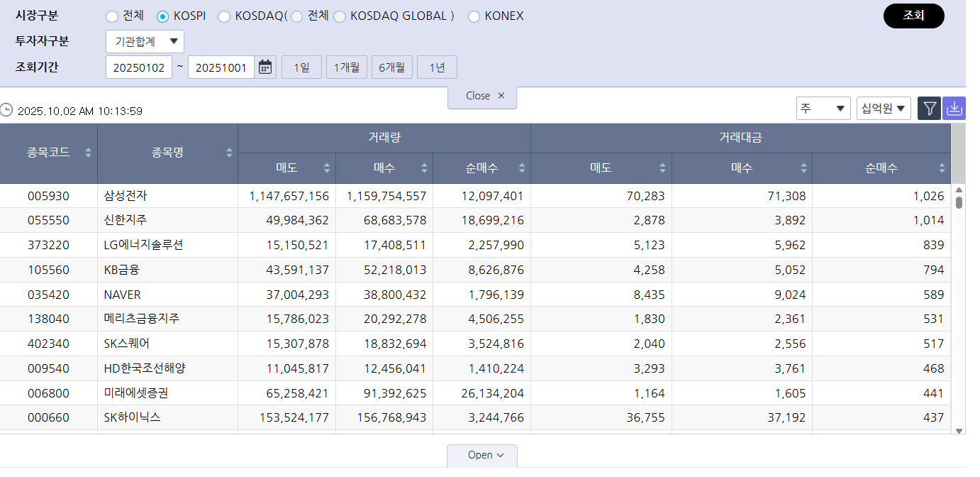Click the 미래에셋증권 stock name cell
This screenshot has height=477, width=980.
coord(167,393)
